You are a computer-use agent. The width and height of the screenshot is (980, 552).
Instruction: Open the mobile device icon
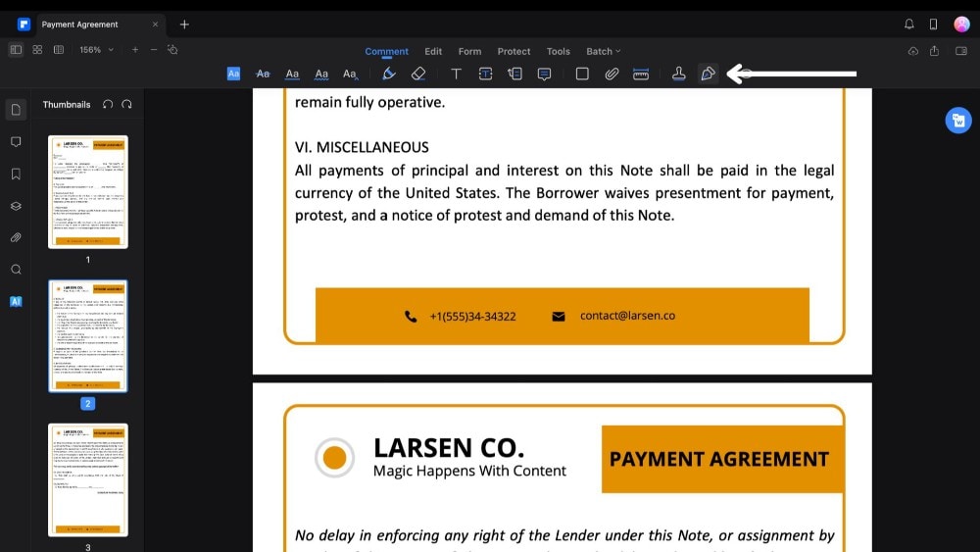pos(933,24)
